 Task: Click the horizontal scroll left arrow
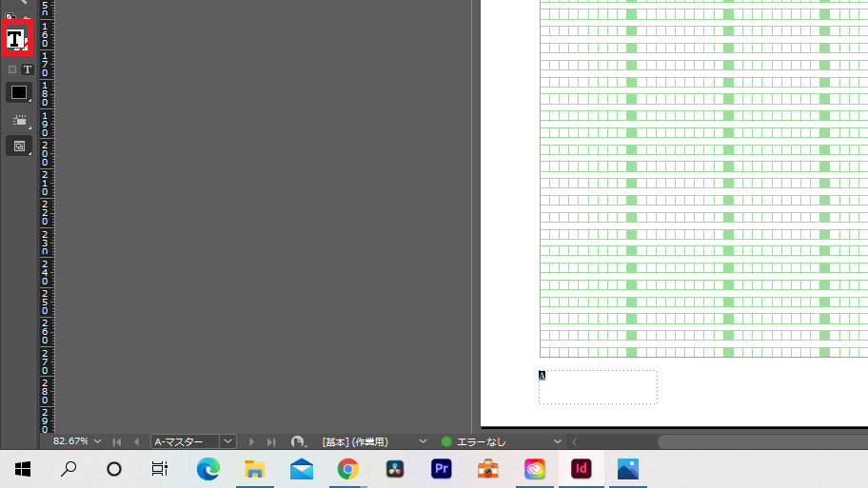coord(575,441)
